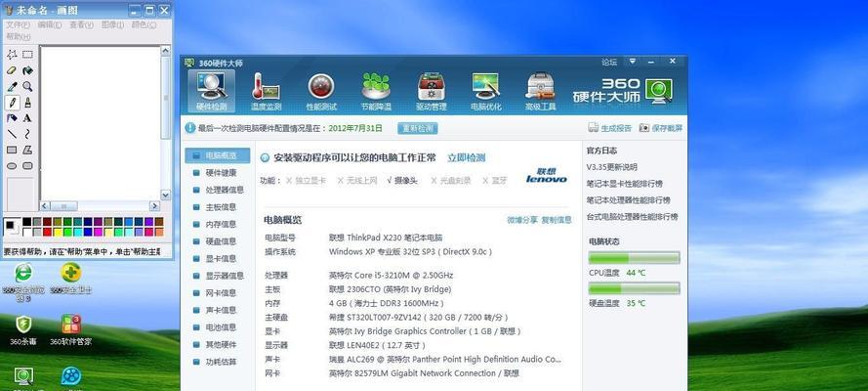Pick the yellow color swatch in Paint
The image size is (868, 391).
point(57,232)
